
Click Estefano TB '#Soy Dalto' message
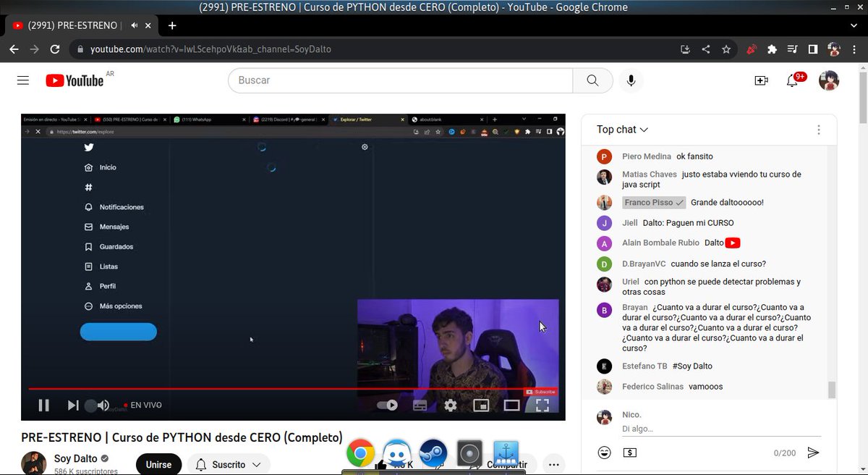coord(692,366)
